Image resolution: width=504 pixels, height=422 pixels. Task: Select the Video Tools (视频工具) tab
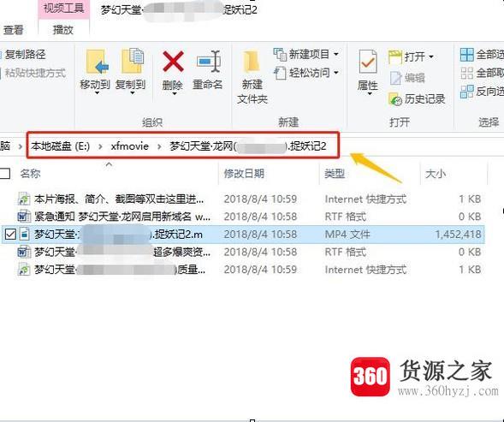point(63,8)
